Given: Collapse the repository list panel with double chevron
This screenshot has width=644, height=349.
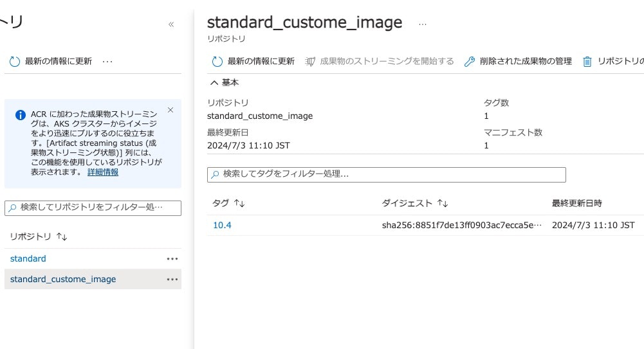Looking at the screenshot, I should [x=171, y=24].
